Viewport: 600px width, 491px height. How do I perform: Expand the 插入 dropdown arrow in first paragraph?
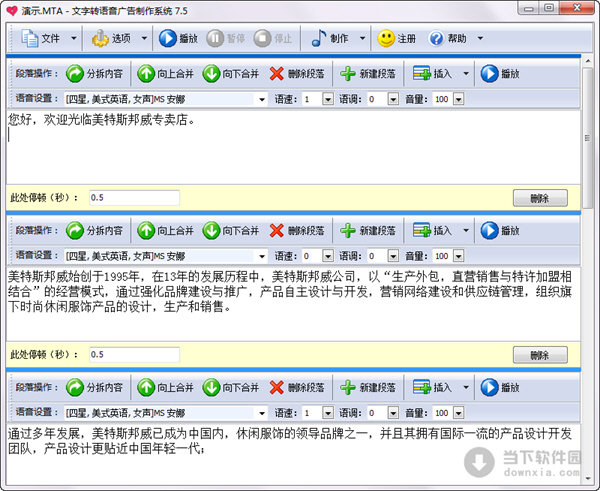click(466, 73)
